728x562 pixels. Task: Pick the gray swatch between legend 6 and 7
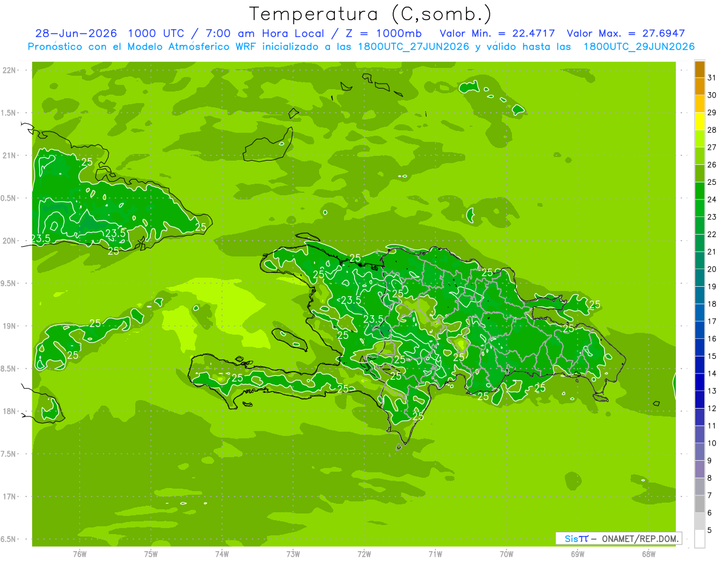(699, 504)
